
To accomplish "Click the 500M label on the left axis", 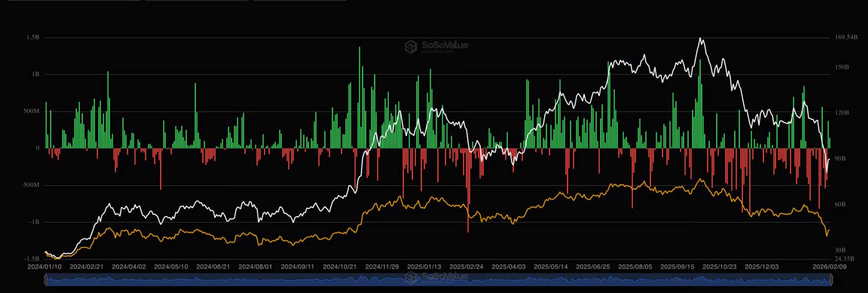I will point(31,111).
